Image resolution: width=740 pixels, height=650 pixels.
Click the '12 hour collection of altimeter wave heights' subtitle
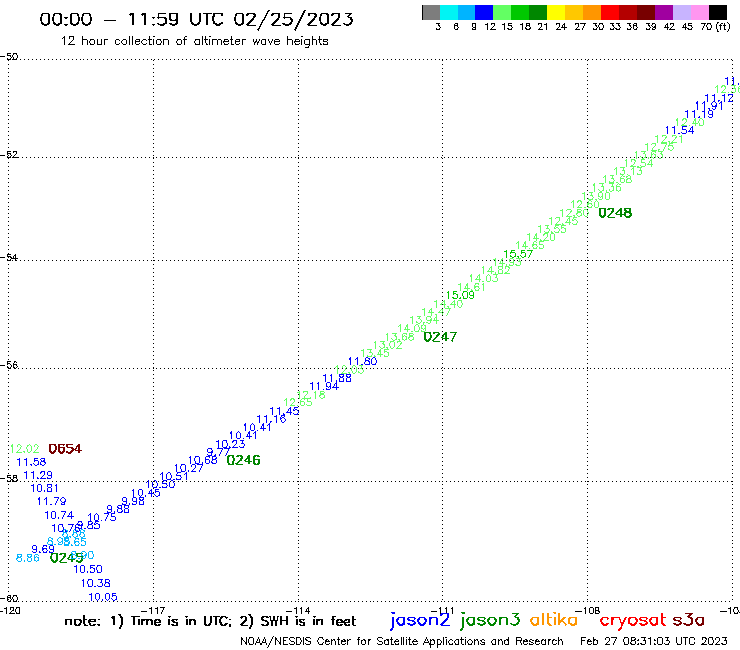point(194,41)
